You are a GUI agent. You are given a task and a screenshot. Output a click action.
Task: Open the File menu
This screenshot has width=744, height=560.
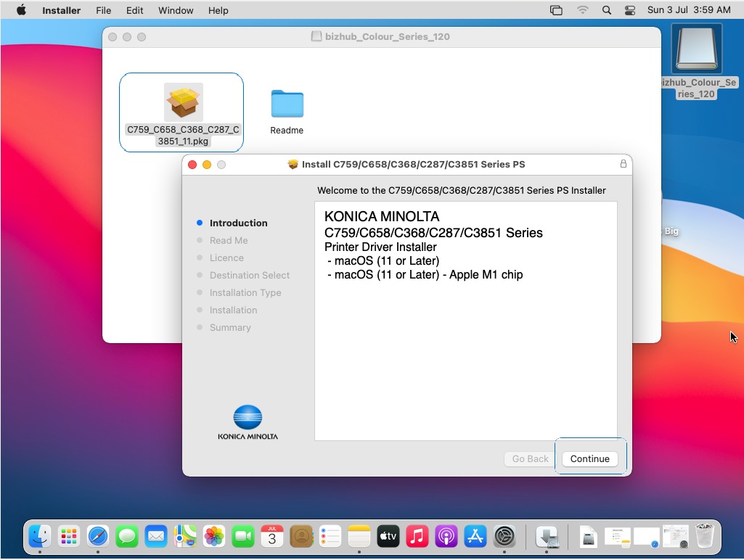104,10
